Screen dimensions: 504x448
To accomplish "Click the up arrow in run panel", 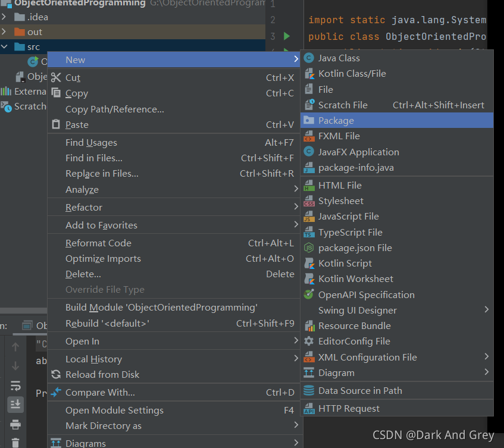I will 15,347.
